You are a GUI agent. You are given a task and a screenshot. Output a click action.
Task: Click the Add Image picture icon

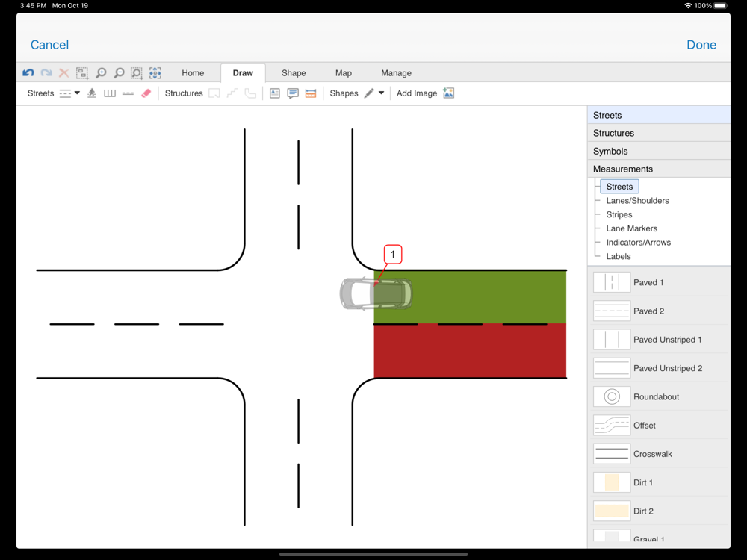[448, 93]
